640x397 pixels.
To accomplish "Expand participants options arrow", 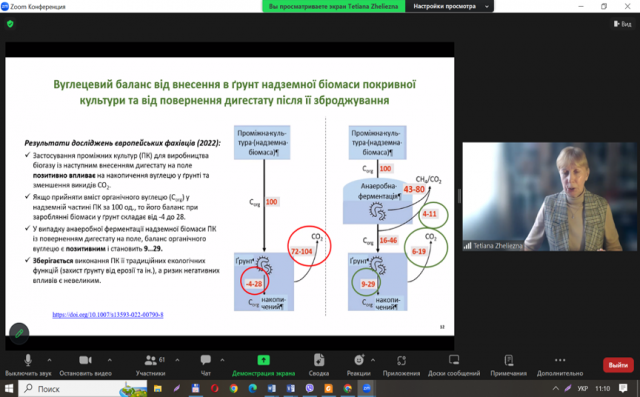I will point(177,360).
